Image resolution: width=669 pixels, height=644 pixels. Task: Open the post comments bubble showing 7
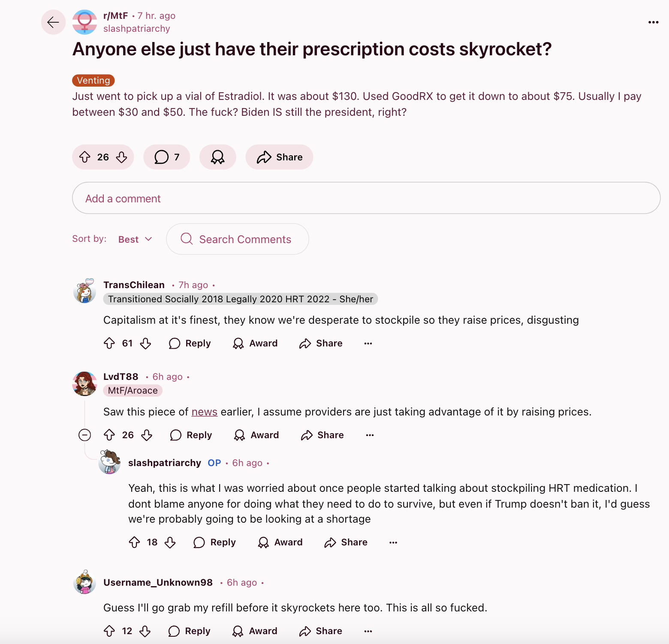(x=167, y=157)
